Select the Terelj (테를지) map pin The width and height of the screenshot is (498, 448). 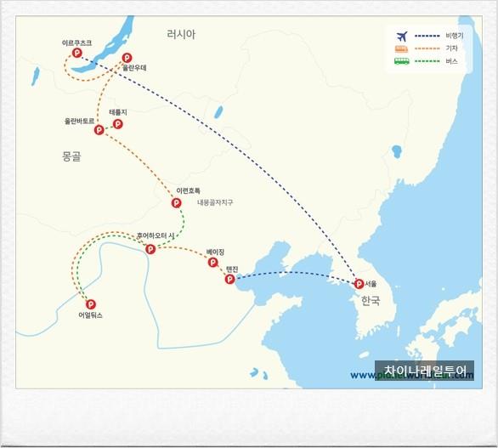pyautogui.click(x=118, y=124)
